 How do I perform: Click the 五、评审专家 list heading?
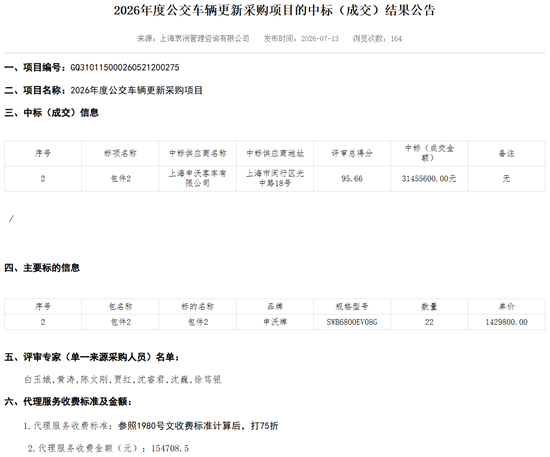pyautogui.click(x=92, y=357)
